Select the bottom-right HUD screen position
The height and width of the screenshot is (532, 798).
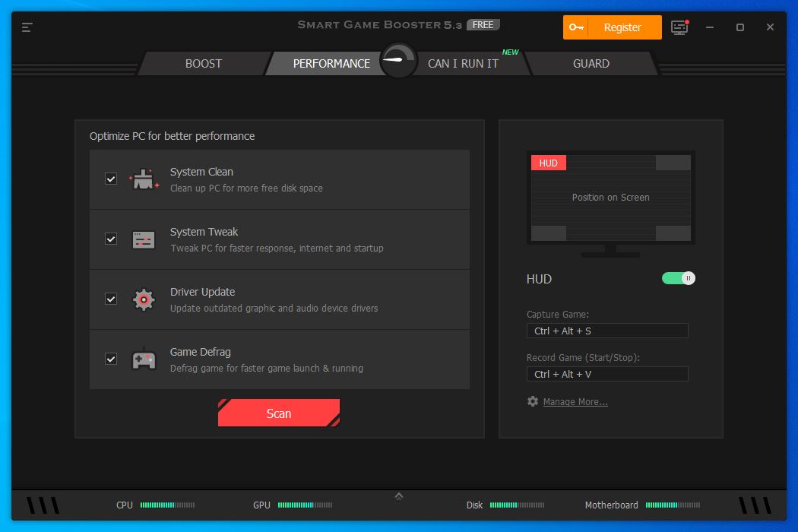pyautogui.click(x=673, y=233)
